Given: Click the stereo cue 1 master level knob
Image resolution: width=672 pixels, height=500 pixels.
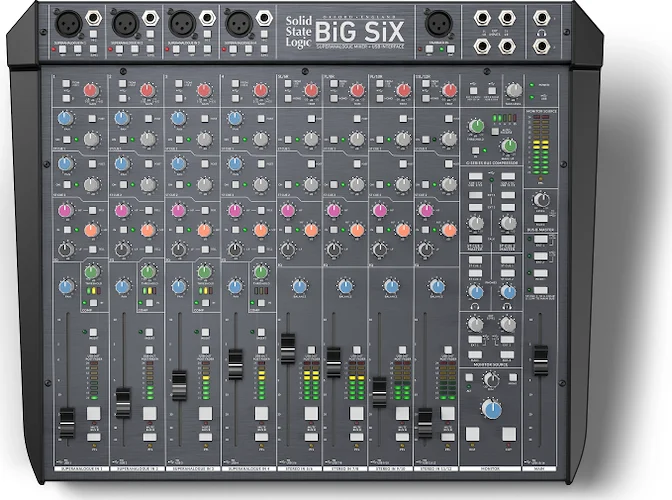Looking at the screenshot, I should tap(476, 223).
